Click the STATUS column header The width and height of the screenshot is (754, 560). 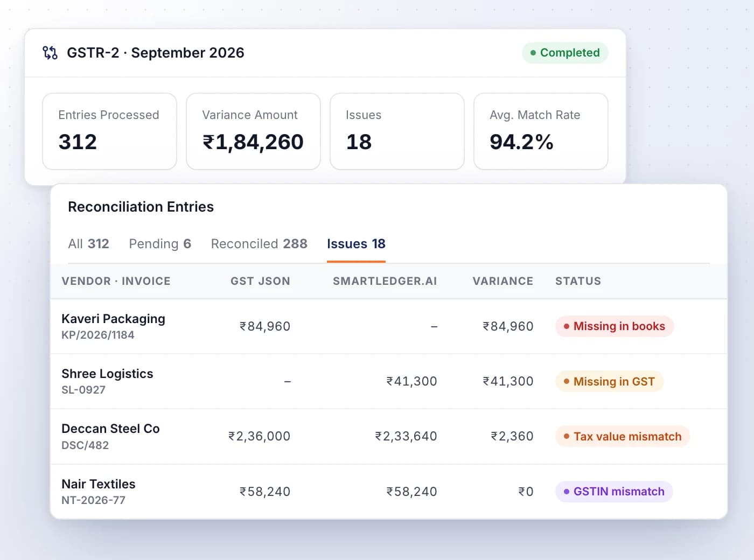point(578,281)
